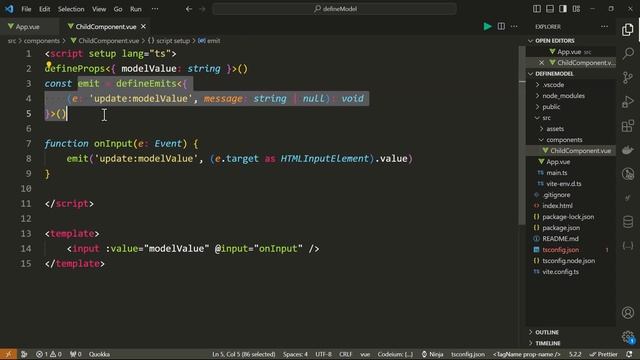The width and height of the screenshot is (640, 360).
Task: Click Ln 5, Col 5 cursor position status
Action: [243, 354]
